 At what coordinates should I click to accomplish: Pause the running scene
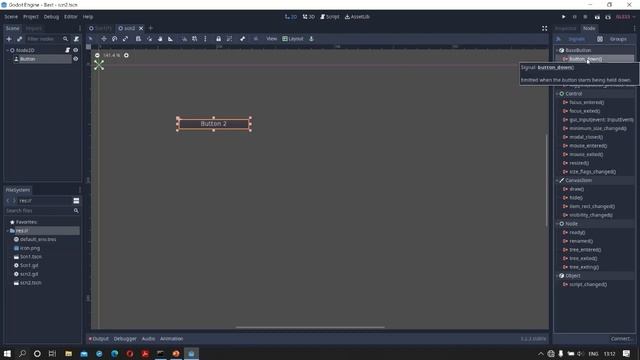tap(575, 17)
